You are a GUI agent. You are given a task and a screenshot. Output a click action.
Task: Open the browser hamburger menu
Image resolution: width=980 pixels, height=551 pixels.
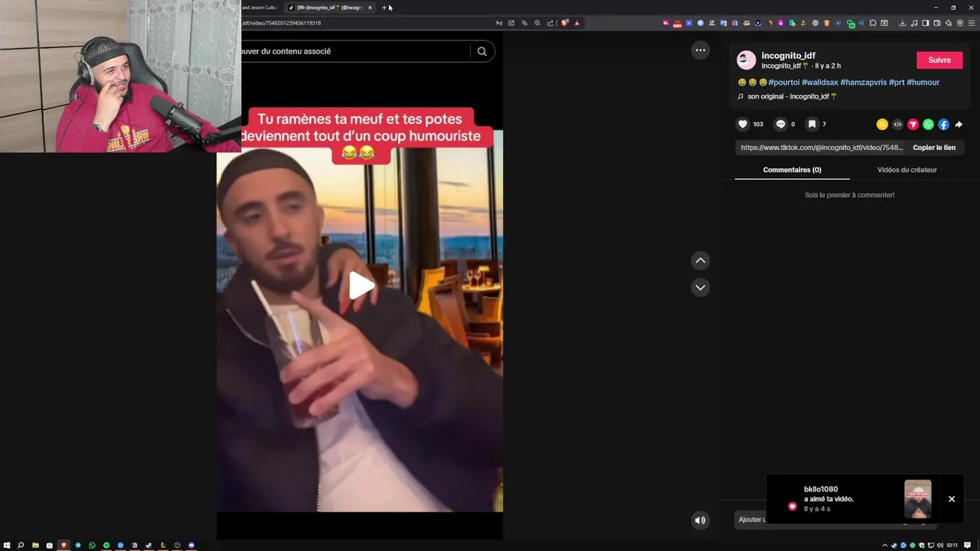[972, 23]
